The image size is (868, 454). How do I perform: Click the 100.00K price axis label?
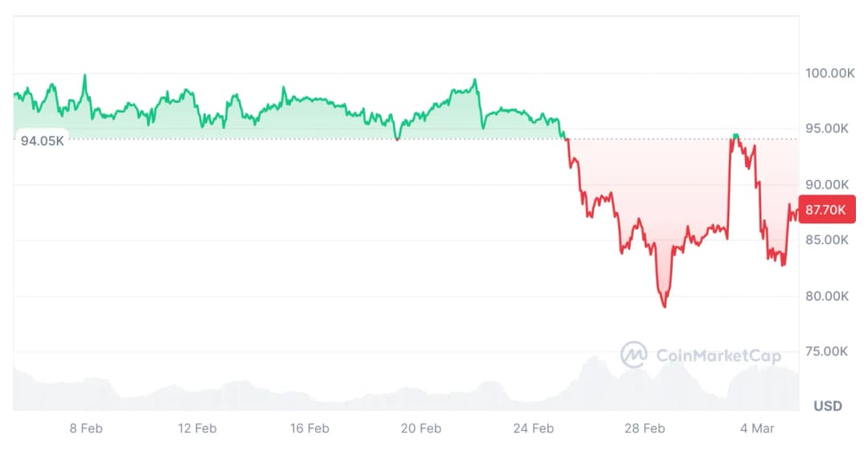(x=830, y=73)
